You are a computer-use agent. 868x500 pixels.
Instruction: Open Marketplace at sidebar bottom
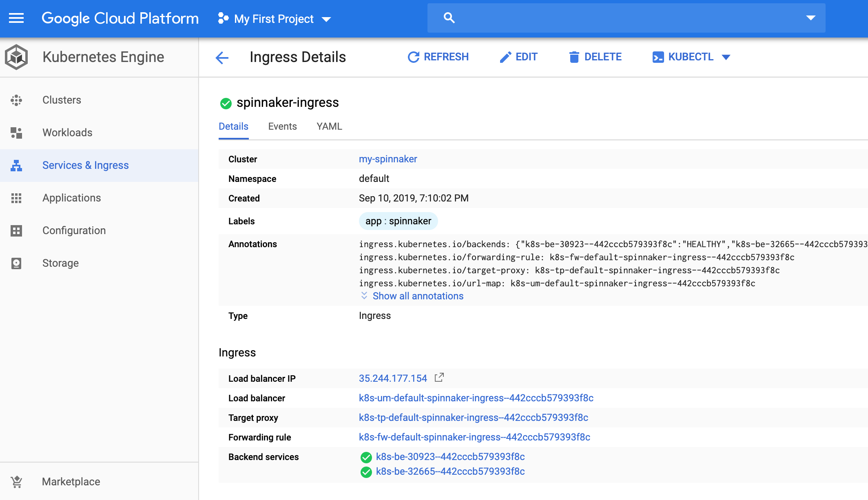(71, 482)
